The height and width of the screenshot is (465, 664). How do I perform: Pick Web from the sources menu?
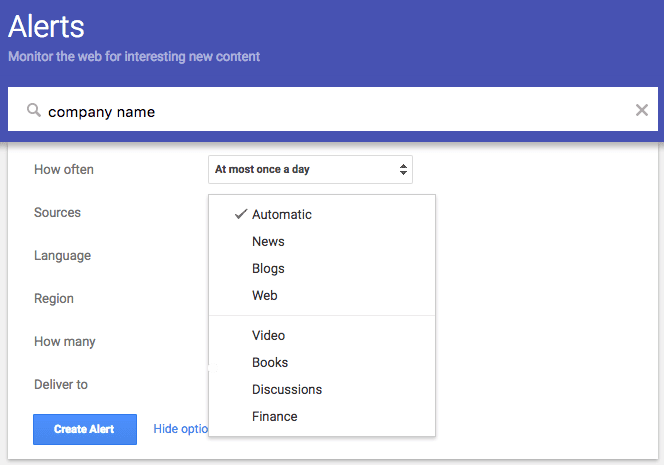pyautogui.click(x=265, y=295)
